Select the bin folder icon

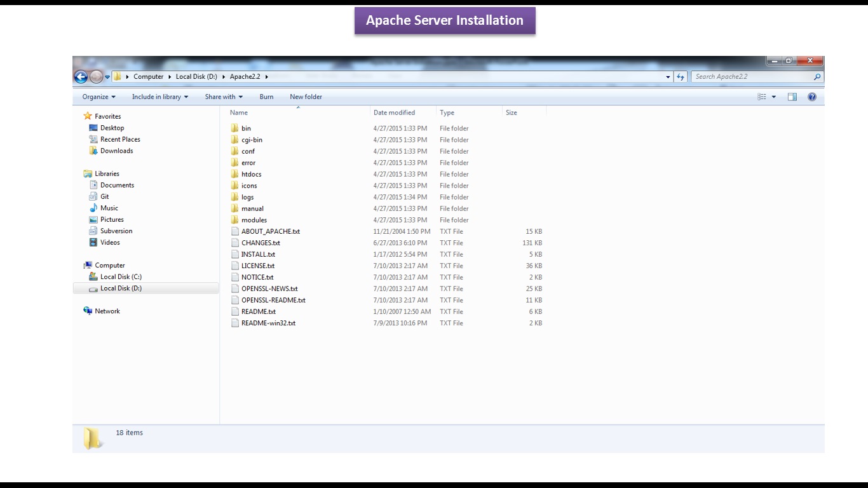[x=235, y=128]
